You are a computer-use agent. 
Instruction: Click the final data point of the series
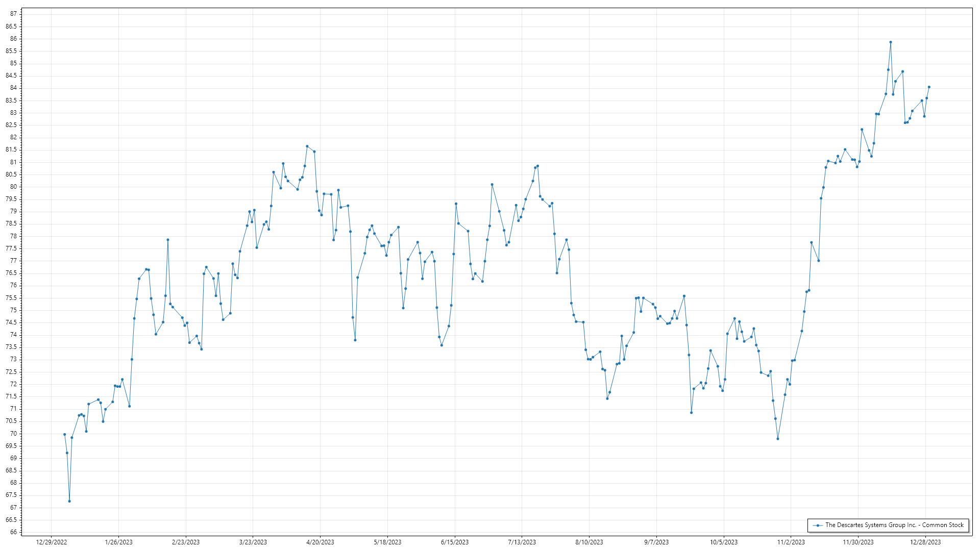point(928,87)
